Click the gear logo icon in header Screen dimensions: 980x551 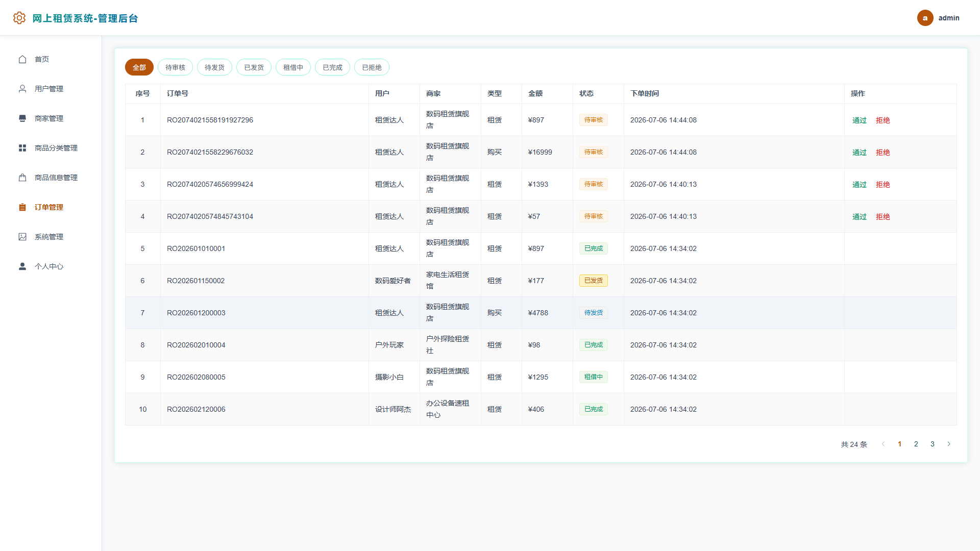pyautogui.click(x=19, y=18)
